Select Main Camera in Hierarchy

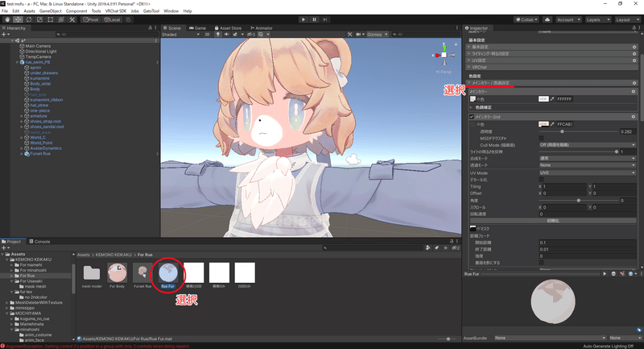point(38,46)
